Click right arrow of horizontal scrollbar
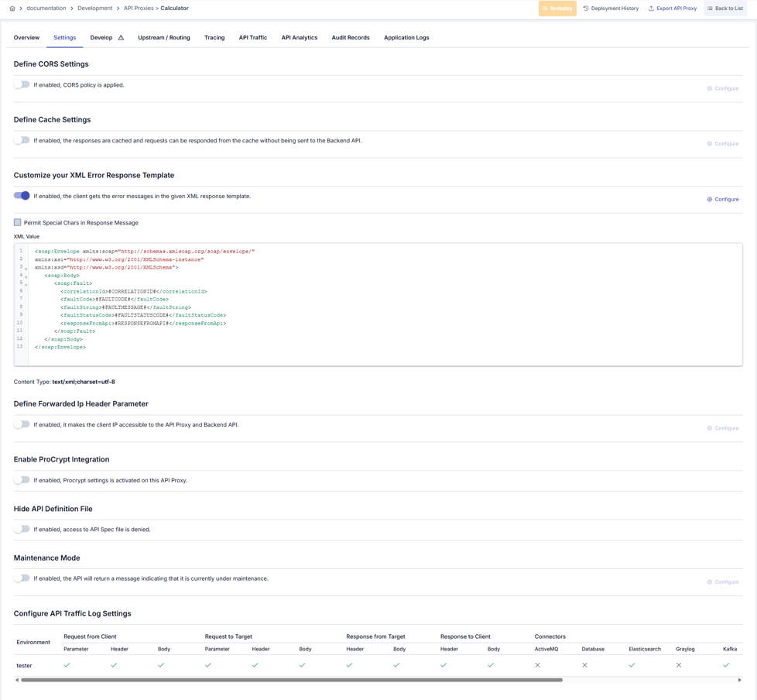Screen dimensions: 757x700 pos(739,680)
